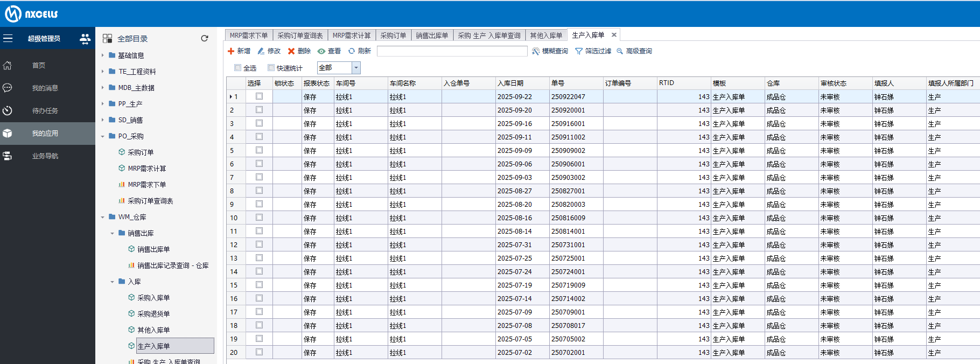Click the search text input field
The image size is (980, 364).
[x=452, y=51]
